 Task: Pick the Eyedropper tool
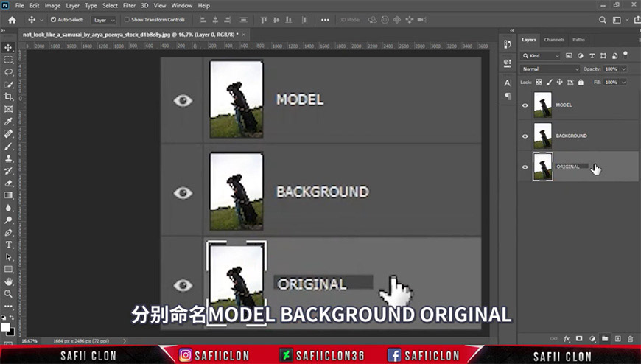[x=8, y=121]
